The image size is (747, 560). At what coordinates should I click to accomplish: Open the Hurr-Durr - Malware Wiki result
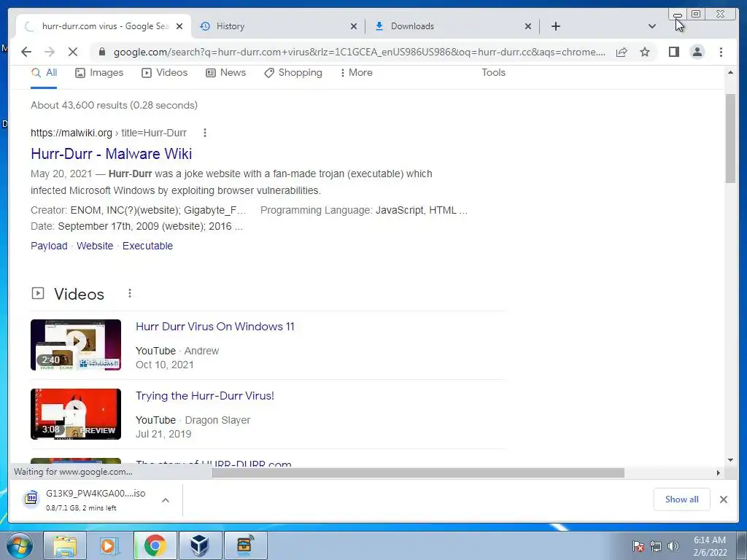(x=111, y=154)
